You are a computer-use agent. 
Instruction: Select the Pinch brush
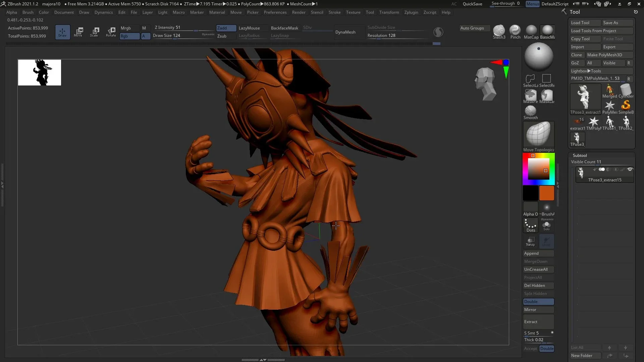[515, 32]
